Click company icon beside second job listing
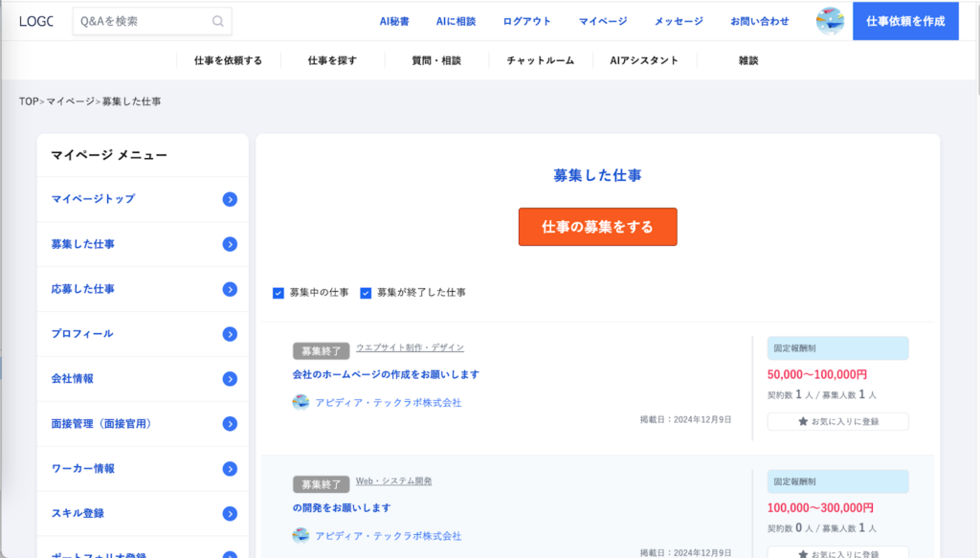Screen dimensions: 980x558 click(x=301, y=535)
